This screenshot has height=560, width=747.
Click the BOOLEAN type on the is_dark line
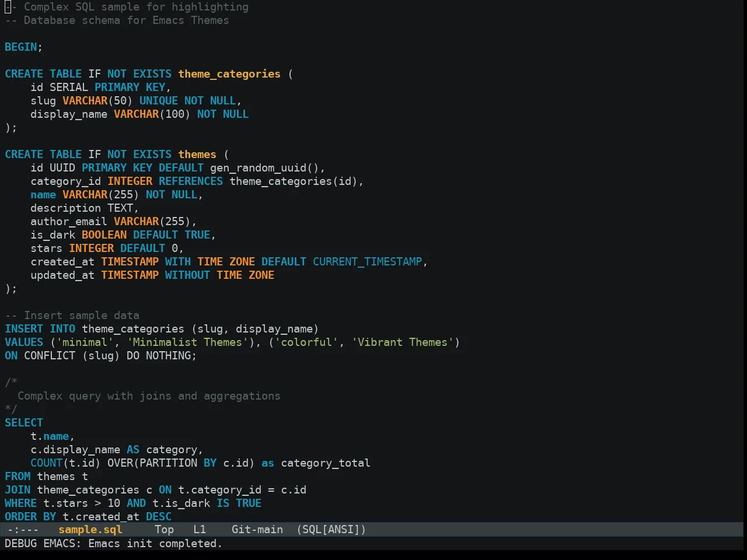pos(104,235)
